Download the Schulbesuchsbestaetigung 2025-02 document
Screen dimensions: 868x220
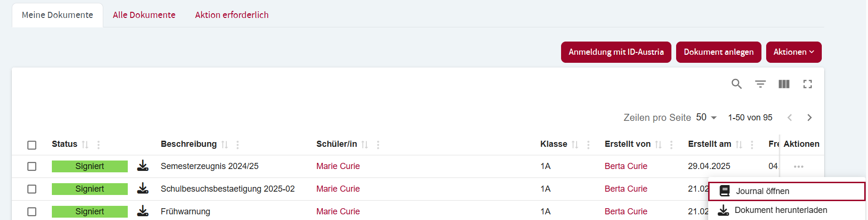point(143,188)
